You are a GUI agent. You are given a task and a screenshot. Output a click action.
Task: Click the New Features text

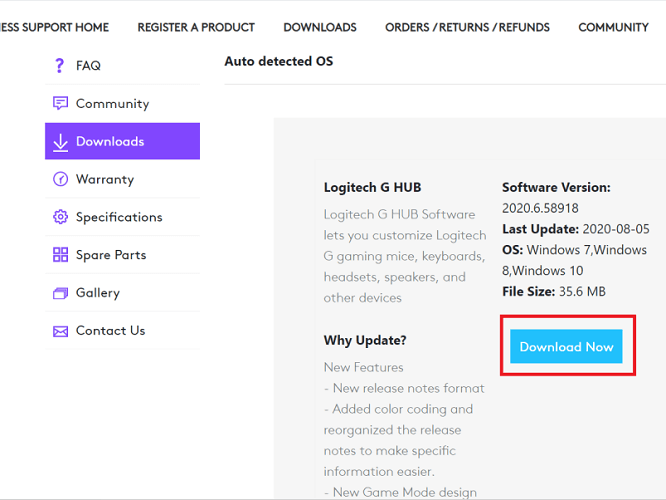[x=364, y=367]
